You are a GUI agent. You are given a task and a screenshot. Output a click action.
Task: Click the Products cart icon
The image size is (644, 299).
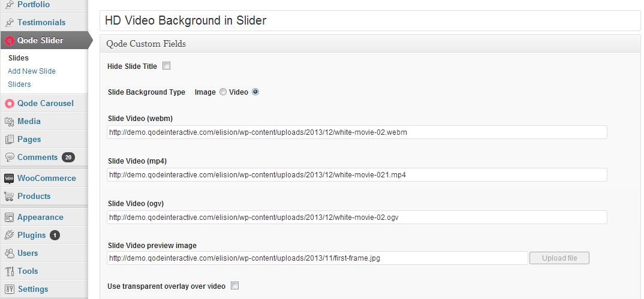pyautogui.click(x=10, y=196)
